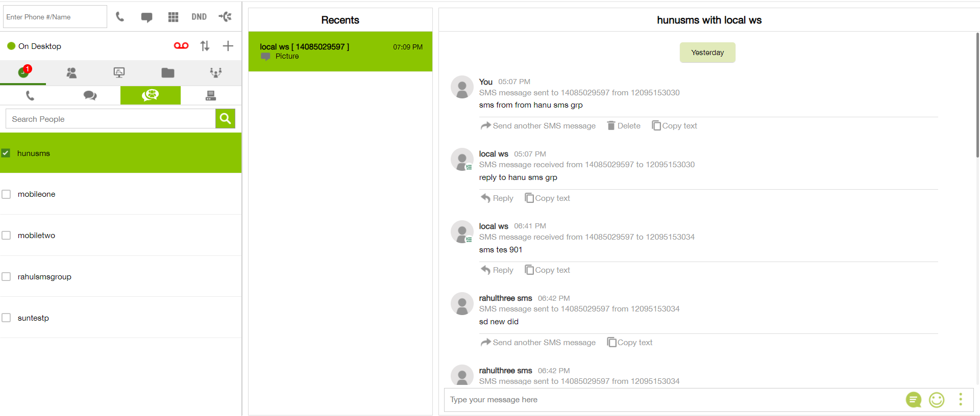Switch to the SMS groups tab
The width and height of the screenshot is (980, 416).
pyautogui.click(x=150, y=95)
